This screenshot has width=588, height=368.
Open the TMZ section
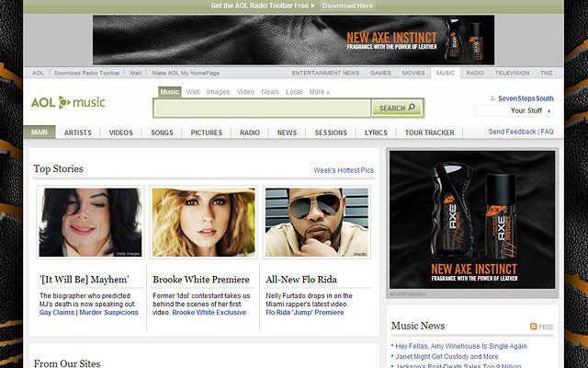(x=546, y=73)
